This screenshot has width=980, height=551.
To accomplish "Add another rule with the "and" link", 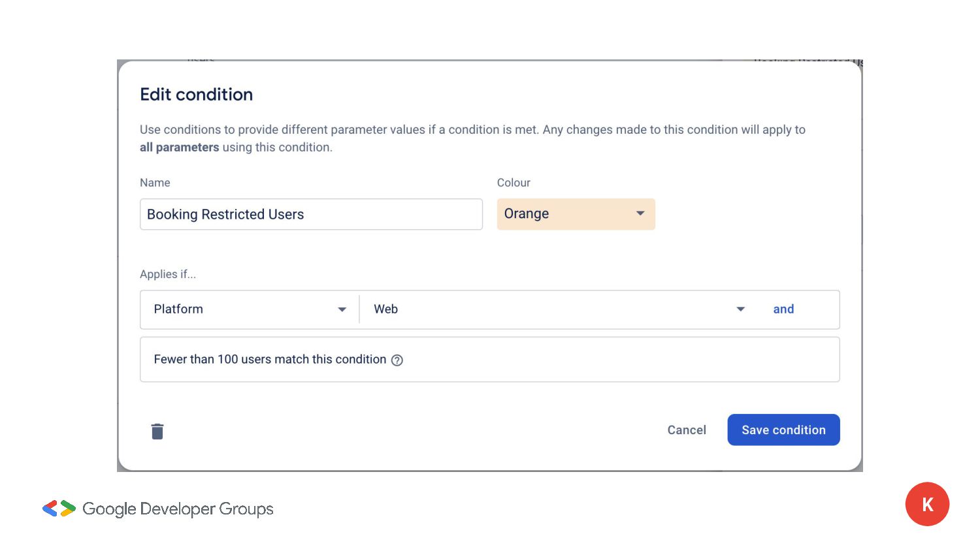I will pyautogui.click(x=783, y=309).
